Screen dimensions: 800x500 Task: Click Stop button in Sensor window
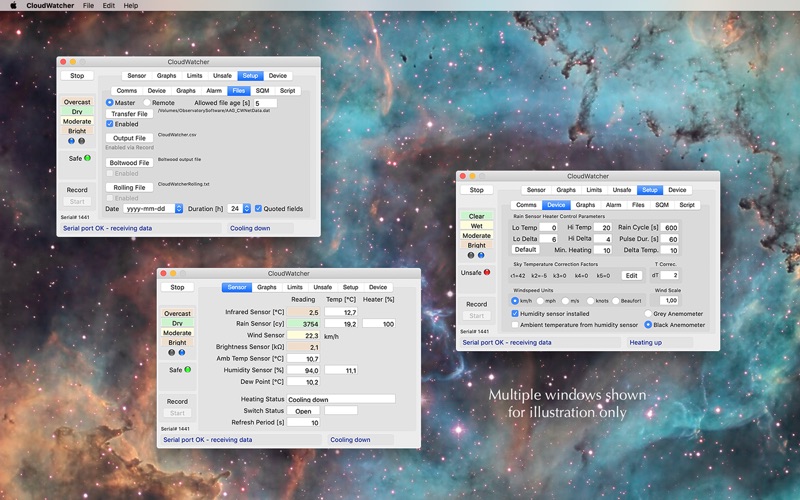point(177,287)
